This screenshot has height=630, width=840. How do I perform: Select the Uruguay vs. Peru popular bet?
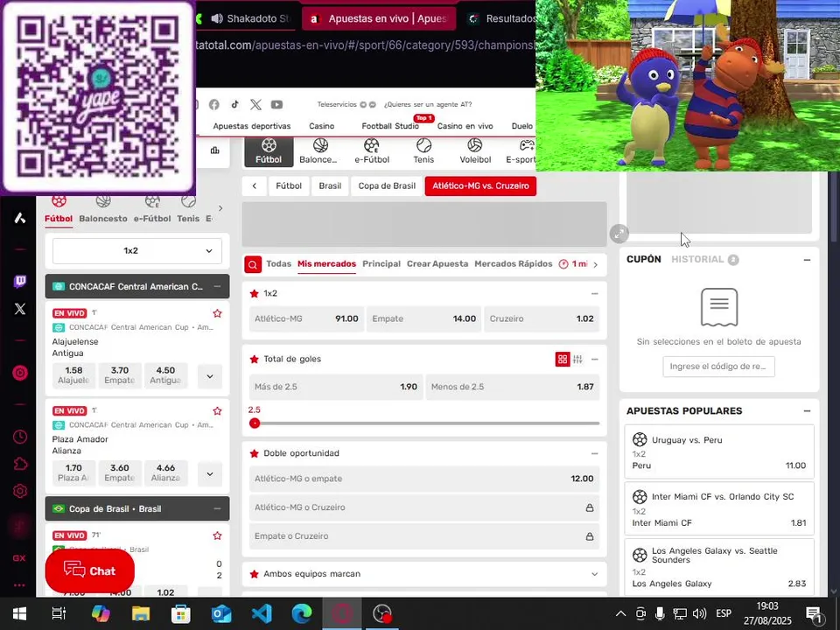(719, 452)
